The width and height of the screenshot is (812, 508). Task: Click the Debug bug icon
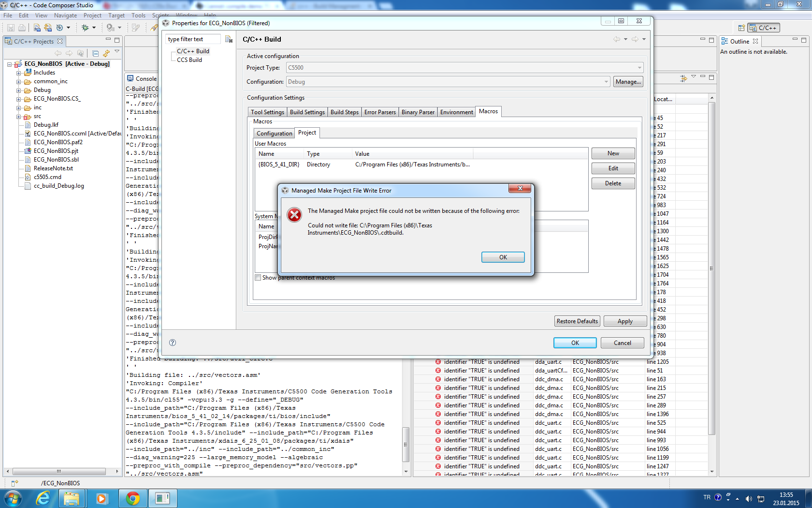pyautogui.click(x=85, y=28)
